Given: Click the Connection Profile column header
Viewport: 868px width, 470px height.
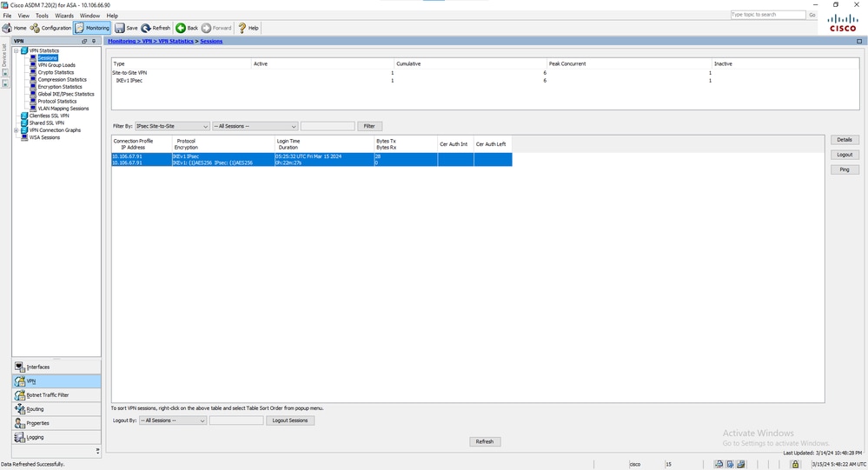Looking at the screenshot, I should [142, 144].
